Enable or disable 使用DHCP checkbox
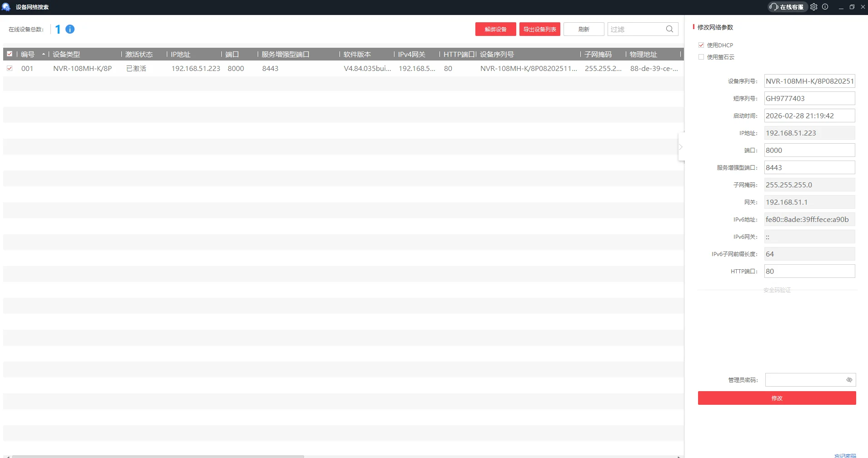Viewport: 868px width, 458px height. [x=701, y=45]
